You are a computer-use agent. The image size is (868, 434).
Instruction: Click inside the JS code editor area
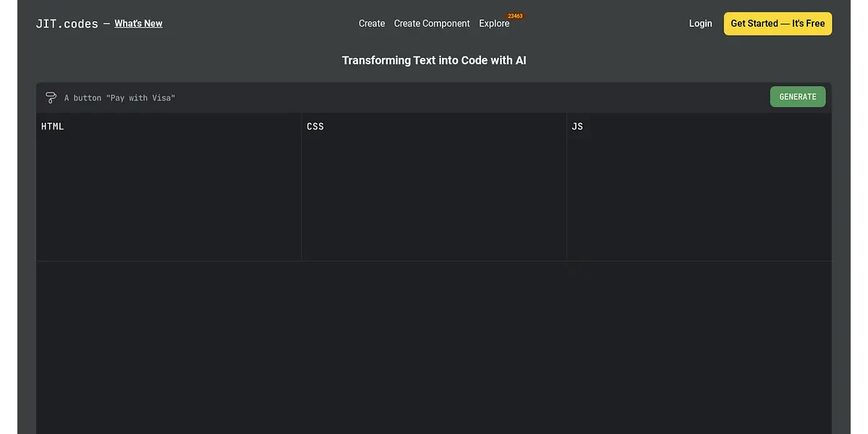click(x=699, y=195)
